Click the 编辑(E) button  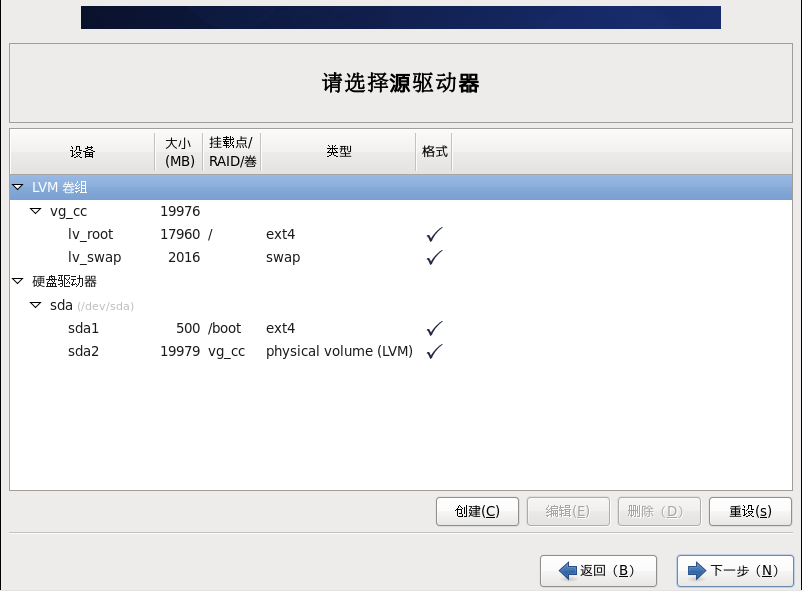click(568, 511)
